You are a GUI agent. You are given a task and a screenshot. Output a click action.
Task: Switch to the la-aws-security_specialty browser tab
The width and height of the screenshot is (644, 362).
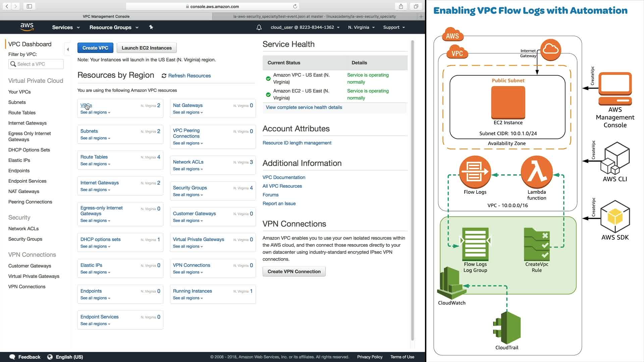pyautogui.click(x=314, y=16)
